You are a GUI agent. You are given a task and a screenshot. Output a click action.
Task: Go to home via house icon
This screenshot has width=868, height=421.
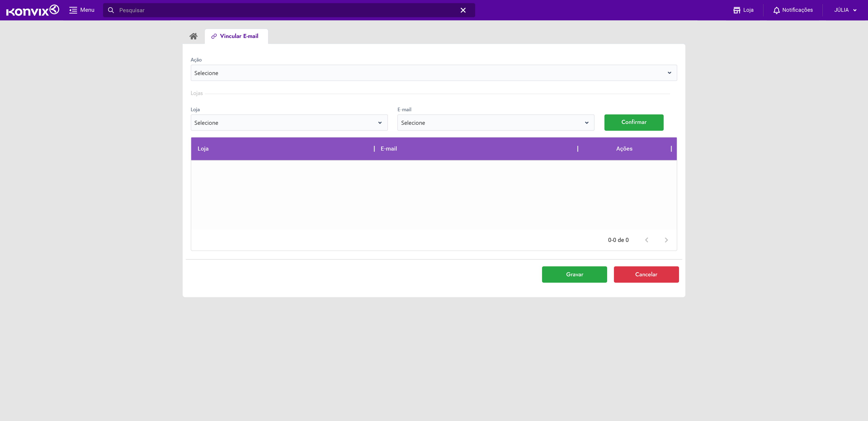tap(193, 36)
